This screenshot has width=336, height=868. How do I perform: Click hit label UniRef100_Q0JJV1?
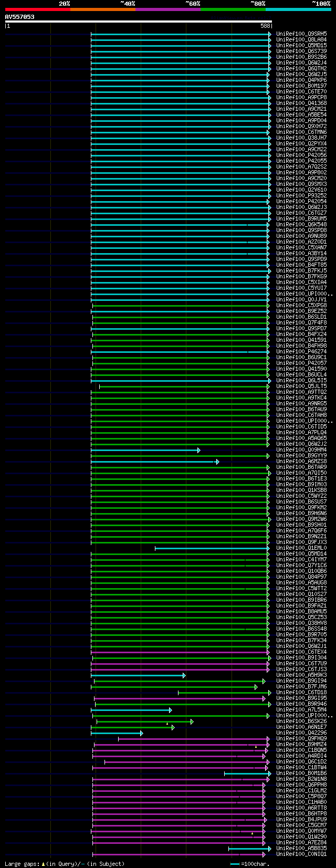click(x=301, y=299)
